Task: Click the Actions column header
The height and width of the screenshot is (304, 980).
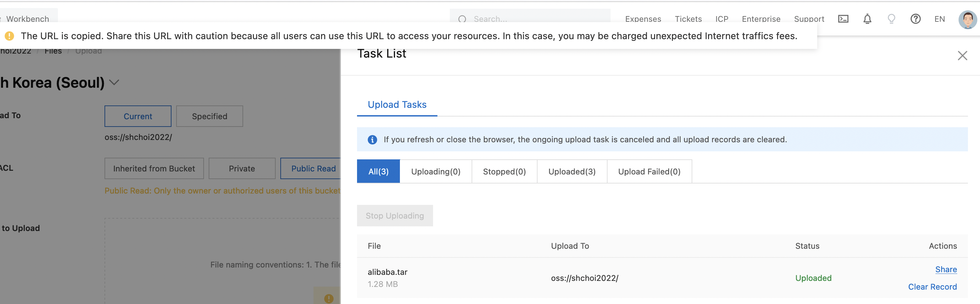Action: tap(942, 246)
